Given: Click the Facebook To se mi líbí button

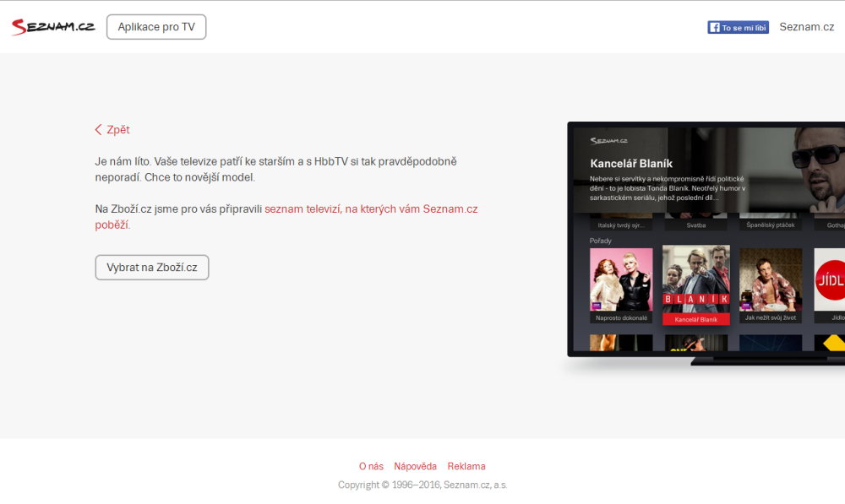Looking at the screenshot, I should click(x=738, y=28).
